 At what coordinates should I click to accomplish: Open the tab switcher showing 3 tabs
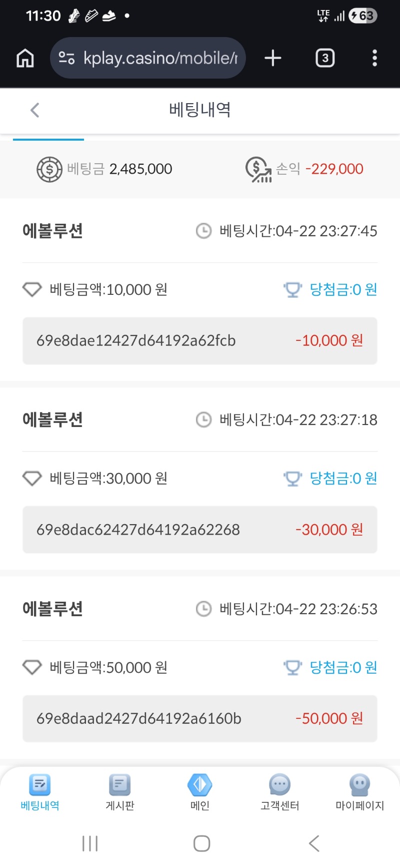pyautogui.click(x=325, y=59)
